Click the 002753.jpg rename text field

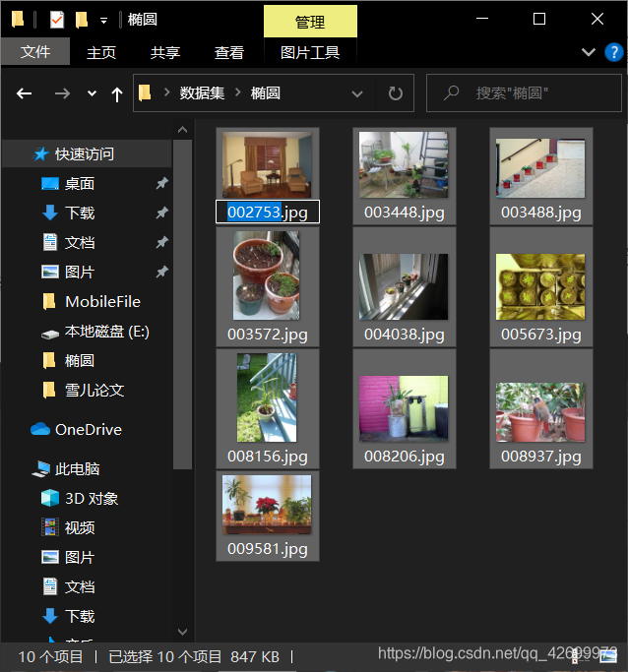click(x=268, y=212)
